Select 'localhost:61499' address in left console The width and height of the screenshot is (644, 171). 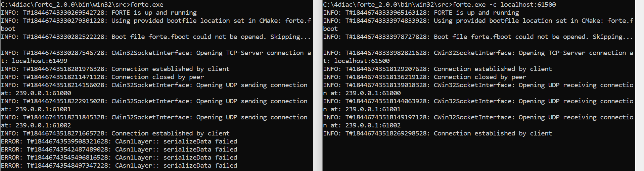click(40, 61)
